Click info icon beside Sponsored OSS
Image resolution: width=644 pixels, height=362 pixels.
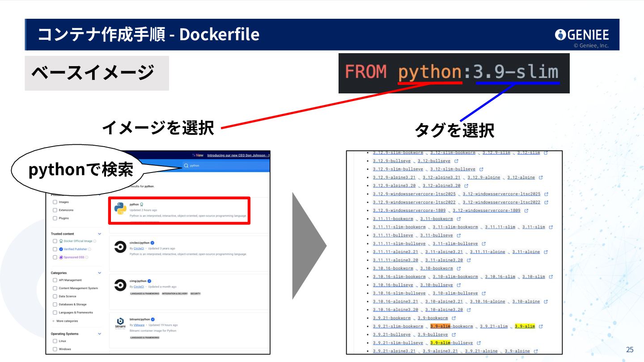point(86,257)
